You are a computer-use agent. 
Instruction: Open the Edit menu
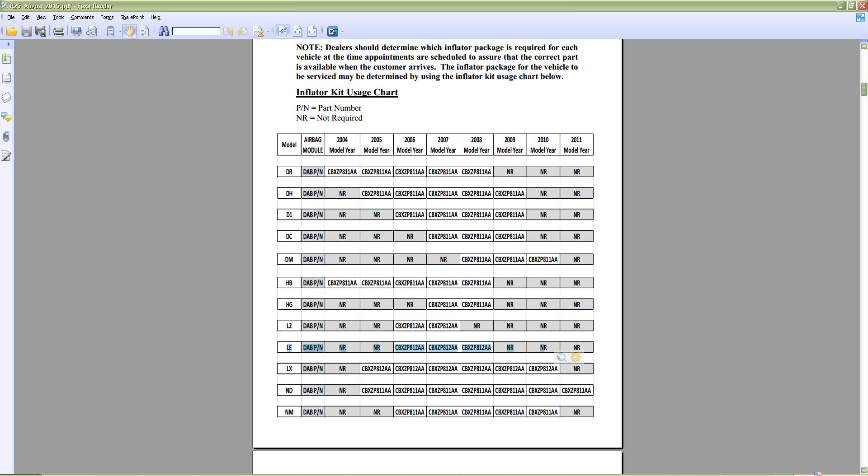tap(25, 17)
